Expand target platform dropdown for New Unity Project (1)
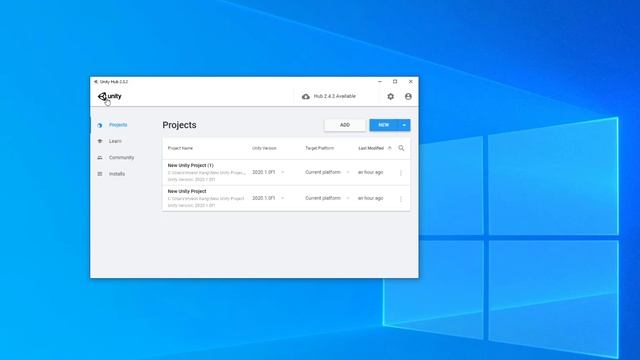The height and width of the screenshot is (360, 640). [x=348, y=172]
